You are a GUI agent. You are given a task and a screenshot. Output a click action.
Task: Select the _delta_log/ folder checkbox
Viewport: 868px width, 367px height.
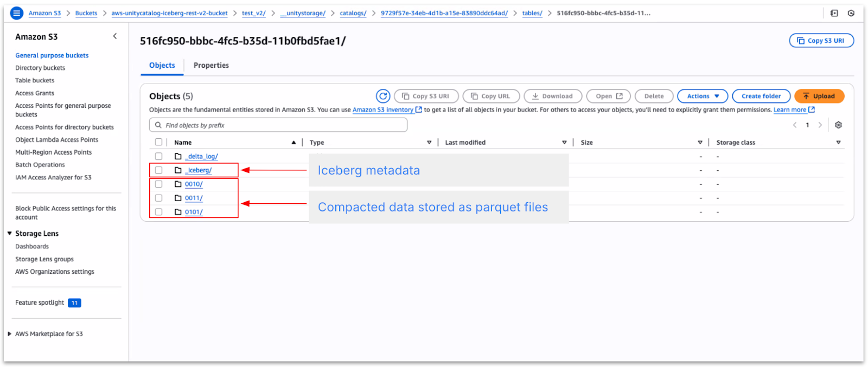(x=158, y=156)
